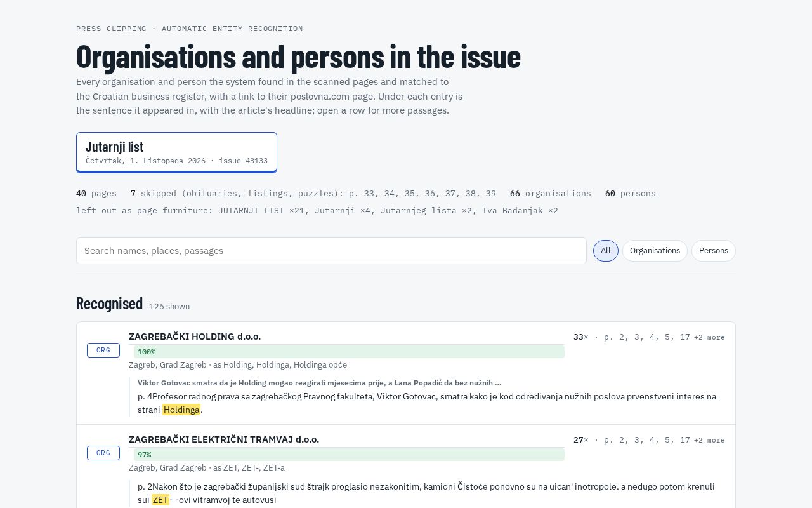Click the 'Recognised' section heading
The width and height of the screenshot is (812, 508).
click(x=110, y=304)
